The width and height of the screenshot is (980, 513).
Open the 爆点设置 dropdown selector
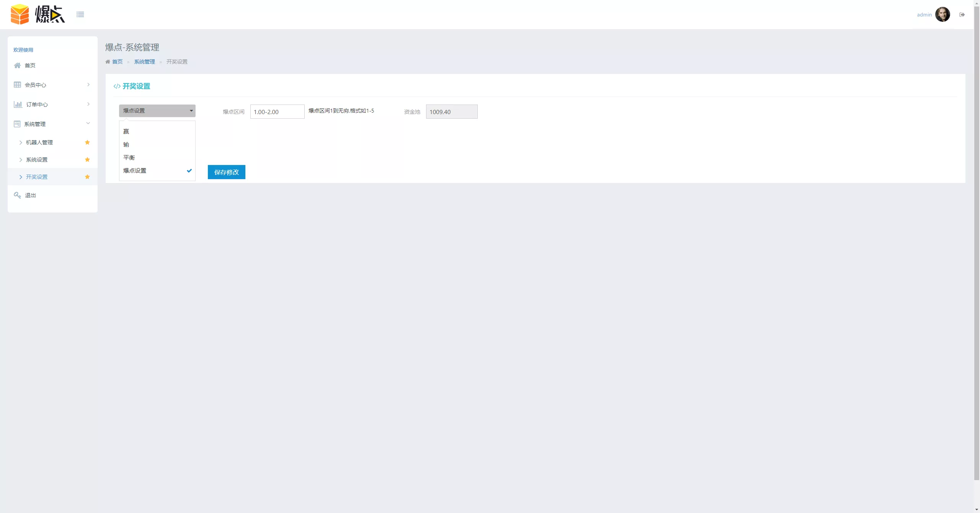[x=157, y=111]
